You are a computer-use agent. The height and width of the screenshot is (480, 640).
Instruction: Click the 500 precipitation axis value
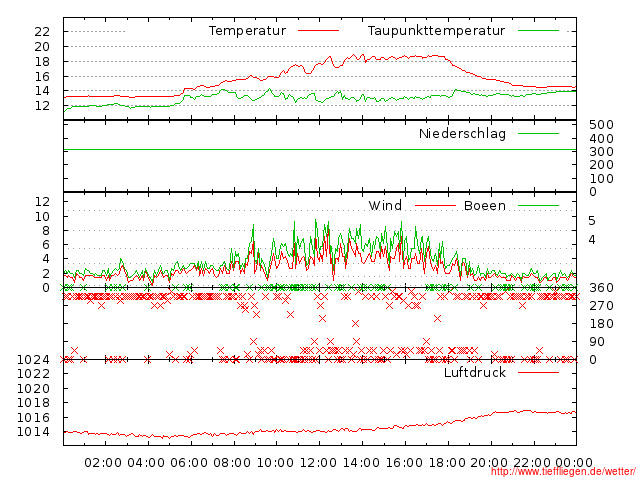[x=601, y=124]
